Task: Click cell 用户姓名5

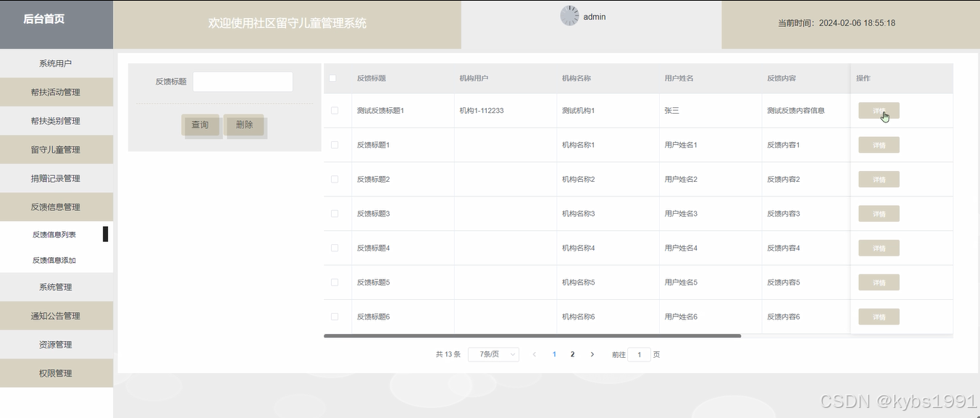Action: pos(682,283)
